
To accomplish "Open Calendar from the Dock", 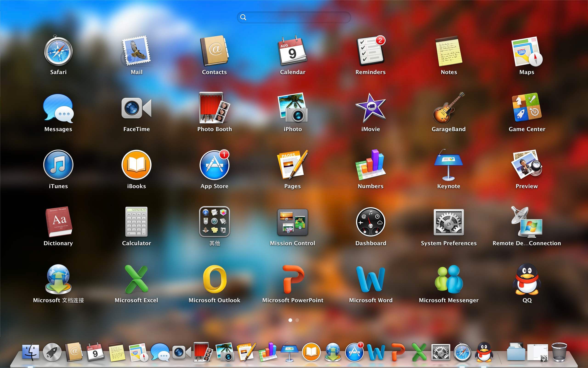I will pos(95,352).
